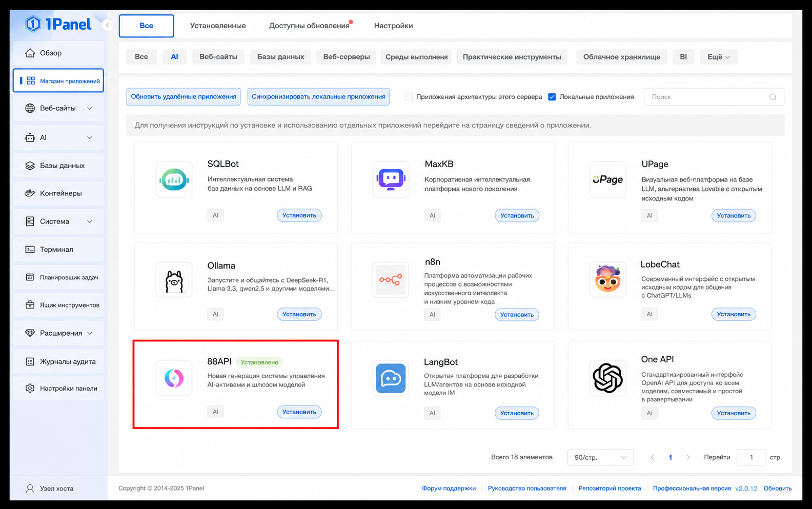Click the Перейти page number field
The height and width of the screenshot is (509, 812).
click(751, 457)
